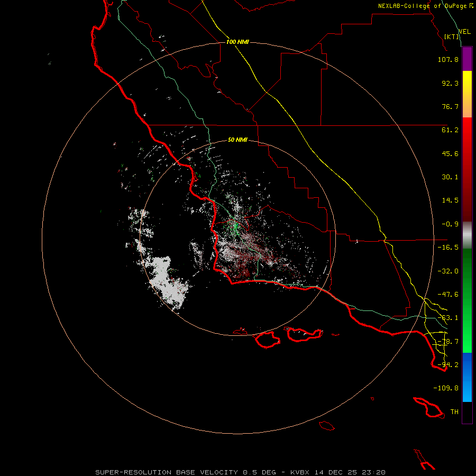476x476 pixels.
Task: Click the [KT] units label
Action: click(x=452, y=36)
